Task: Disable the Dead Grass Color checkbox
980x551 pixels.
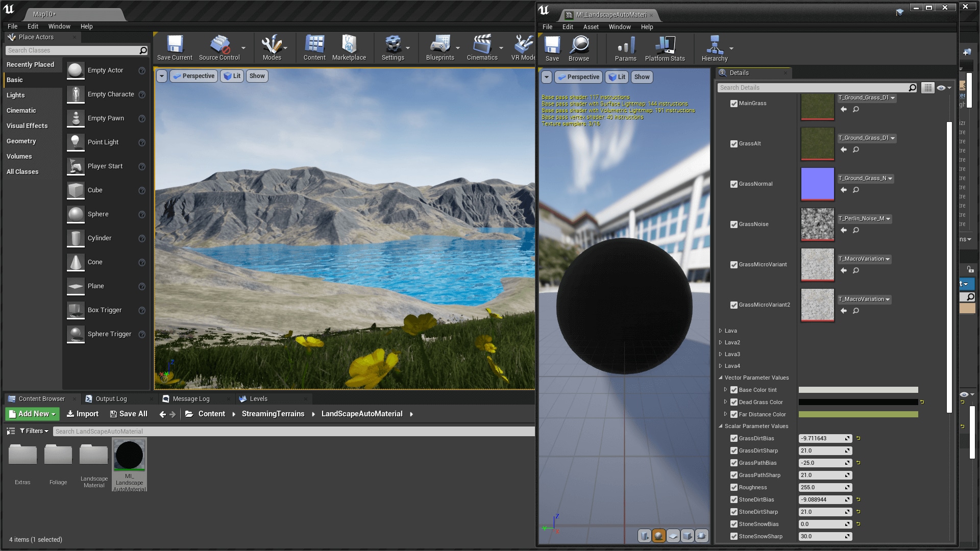Action: coord(733,403)
